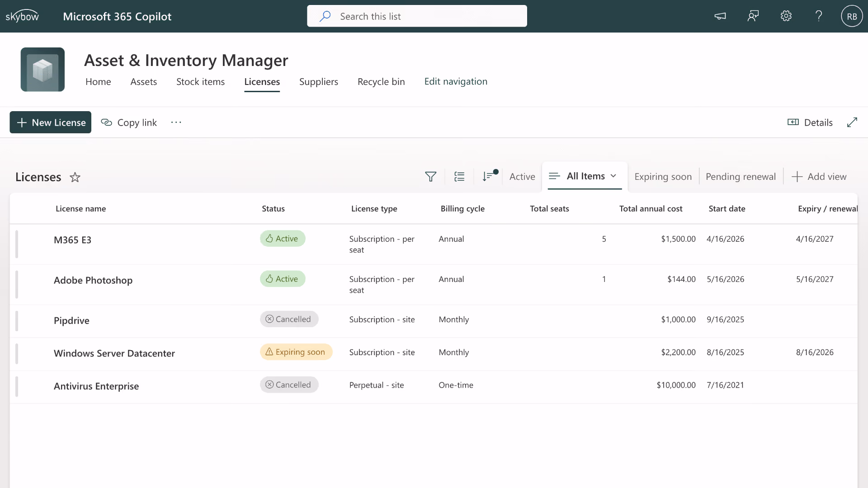Go to the Home navigation tab
The height and width of the screenshot is (488, 868).
click(98, 82)
